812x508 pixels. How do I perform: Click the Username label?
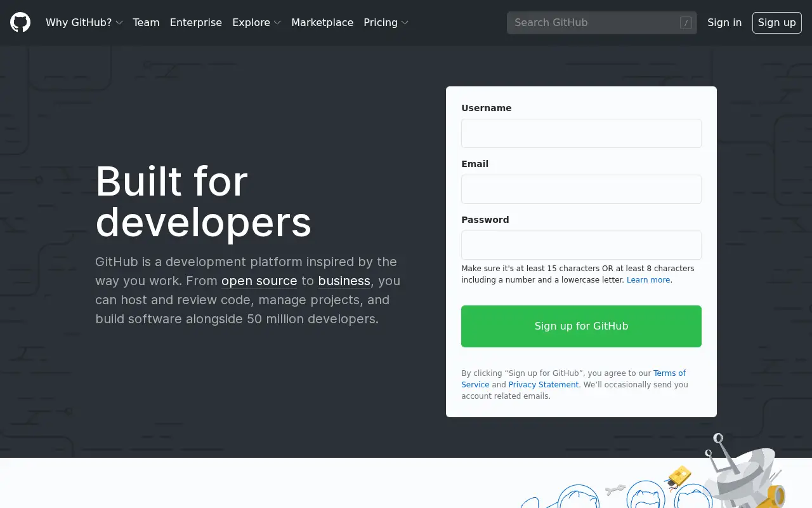pyautogui.click(x=487, y=108)
